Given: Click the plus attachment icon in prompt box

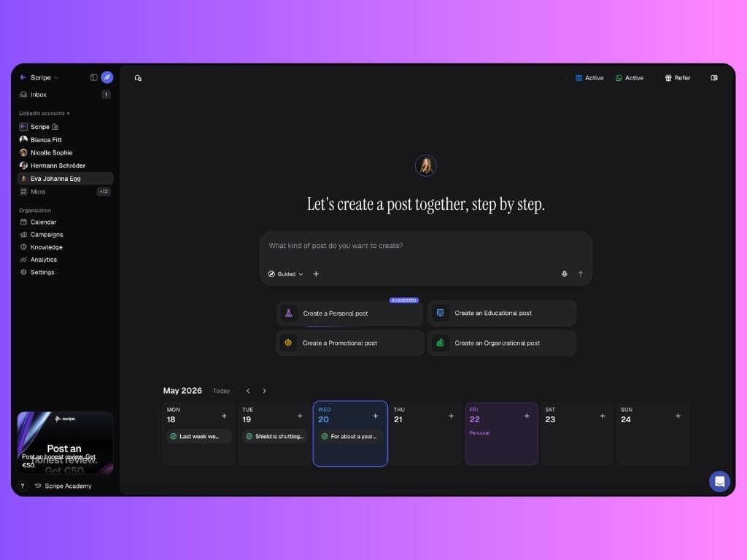Looking at the screenshot, I should point(316,274).
